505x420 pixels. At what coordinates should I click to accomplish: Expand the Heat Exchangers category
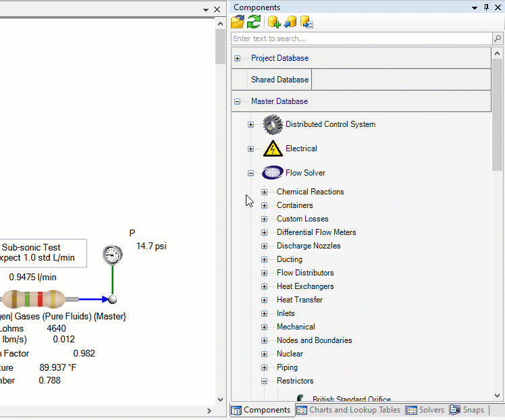click(265, 286)
